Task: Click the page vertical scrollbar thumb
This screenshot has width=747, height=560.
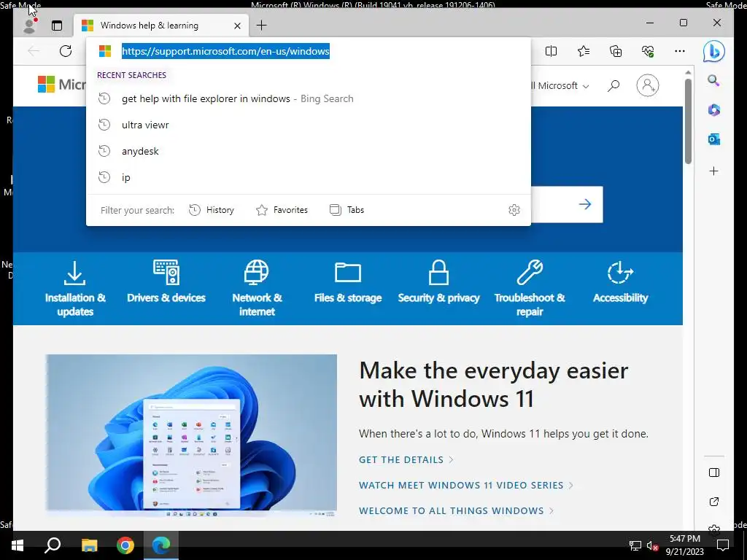Action: coord(688,121)
